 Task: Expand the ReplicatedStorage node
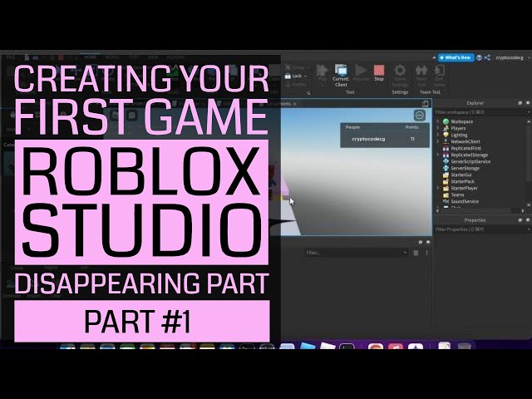coord(438,155)
